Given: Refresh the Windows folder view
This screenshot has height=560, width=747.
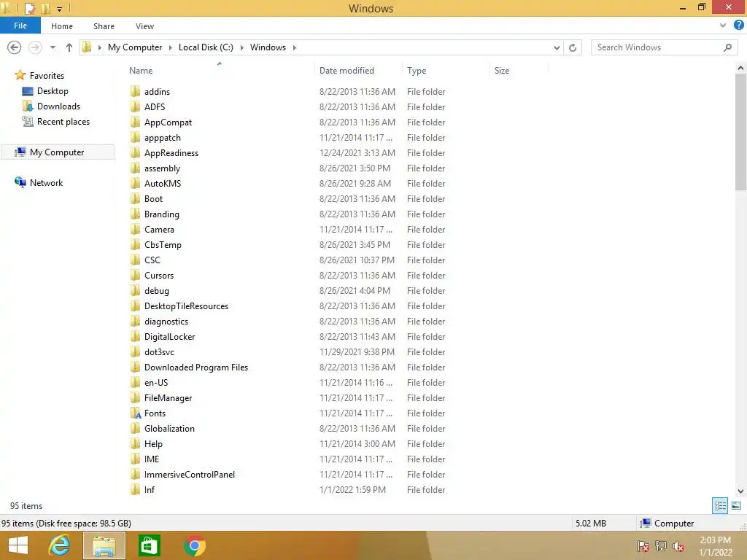Looking at the screenshot, I should (x=573, y=47).
